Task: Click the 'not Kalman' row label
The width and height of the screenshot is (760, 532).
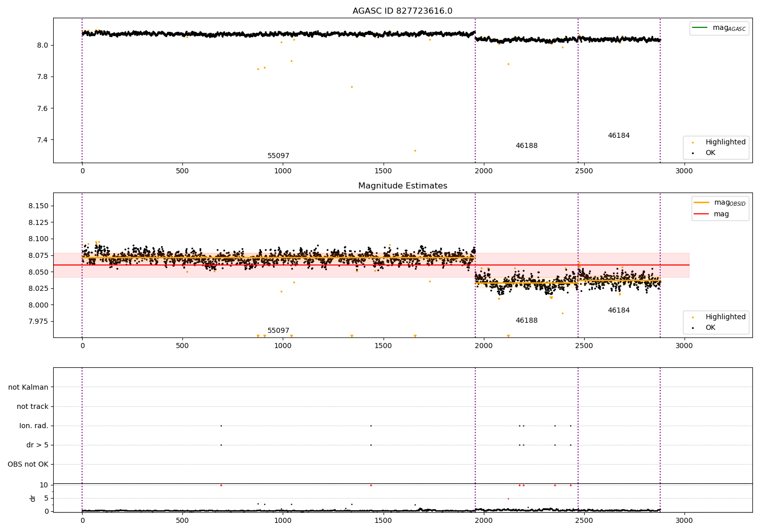Action: pyautogui.click(x=28, y=388)
